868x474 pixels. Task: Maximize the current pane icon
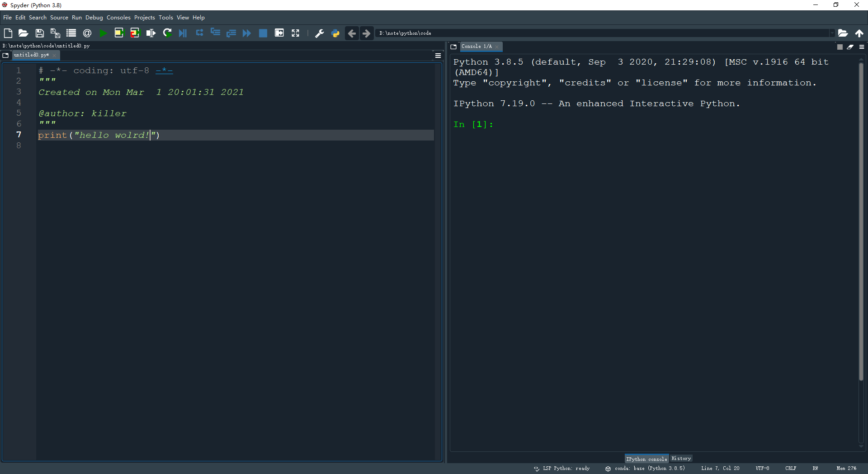279,33
